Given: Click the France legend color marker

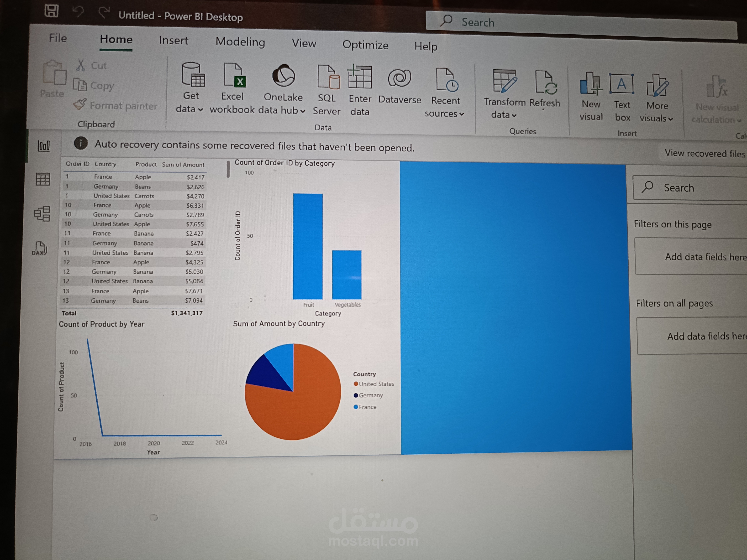Looking at the screenshot, I should [356, 407].
